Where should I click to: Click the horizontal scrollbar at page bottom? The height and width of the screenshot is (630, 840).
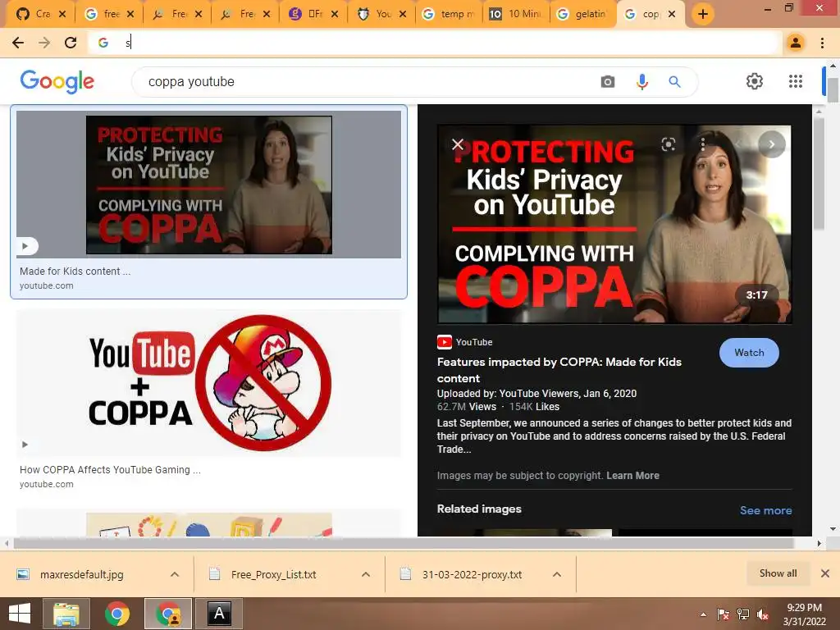tap(404, 543)
